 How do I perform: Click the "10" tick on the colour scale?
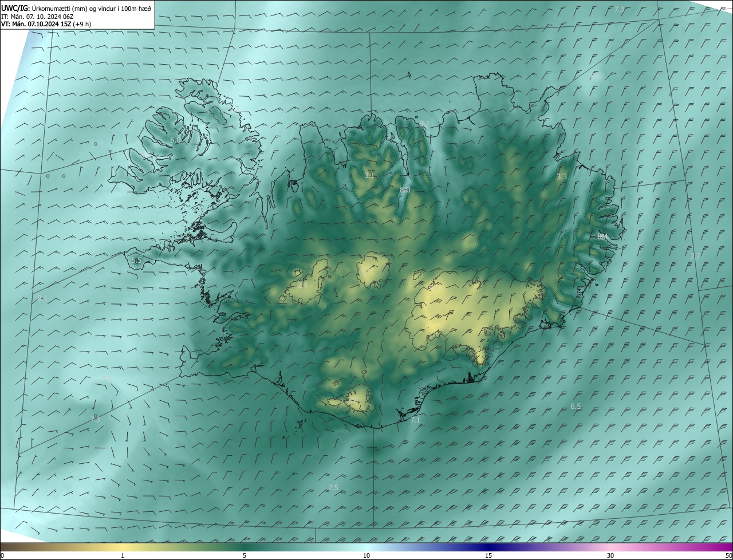point(366,556)
